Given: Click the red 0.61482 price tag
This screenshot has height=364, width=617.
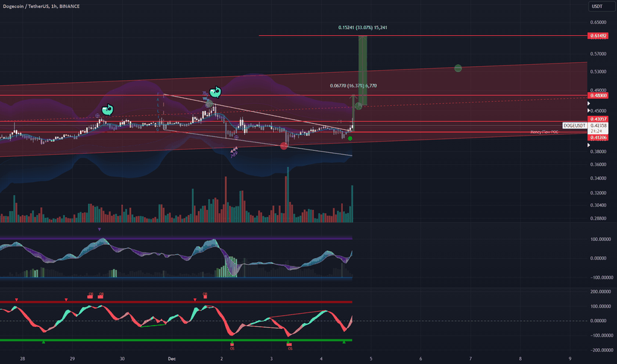Looking at the screenshot, I should (598, 36).
